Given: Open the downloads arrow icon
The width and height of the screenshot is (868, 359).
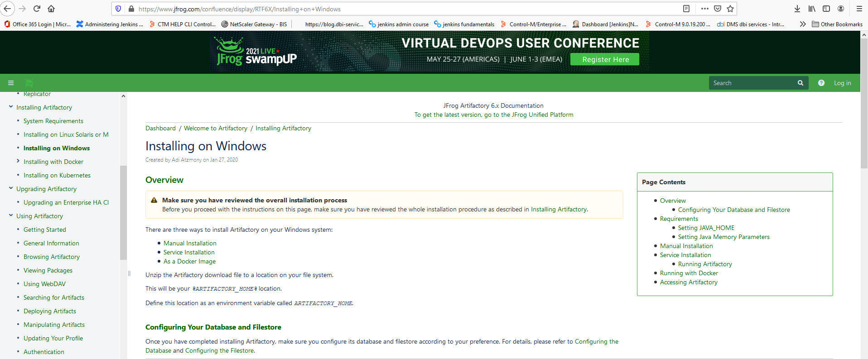Looking at the screenshot, I should [x=797, y=9].
